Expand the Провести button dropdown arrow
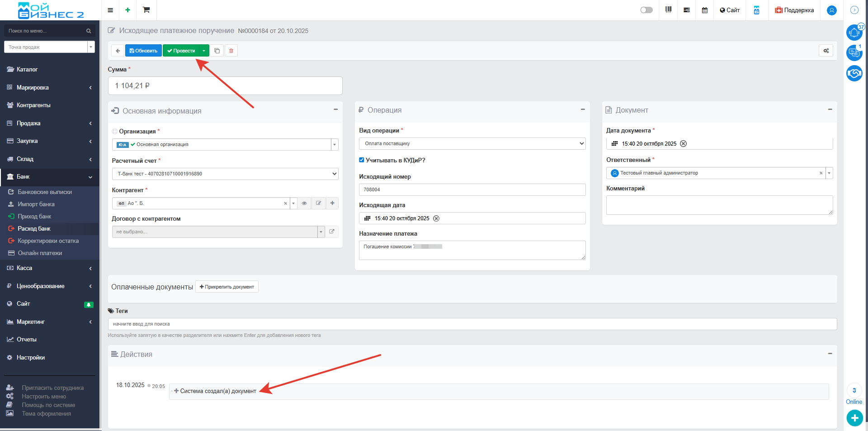This screenshot has width=868, height=431. pyautogui.click(x=204, y=51)
